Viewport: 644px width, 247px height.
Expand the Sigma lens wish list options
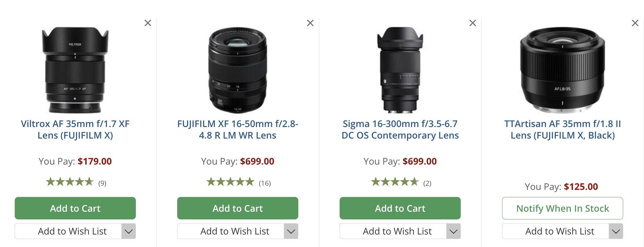pyautogui.click(x=453, y=231)
